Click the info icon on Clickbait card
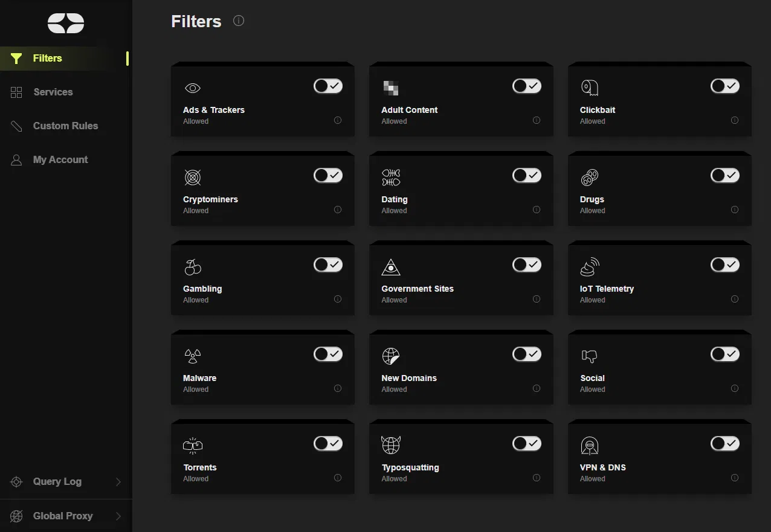 tap(735, 120)
